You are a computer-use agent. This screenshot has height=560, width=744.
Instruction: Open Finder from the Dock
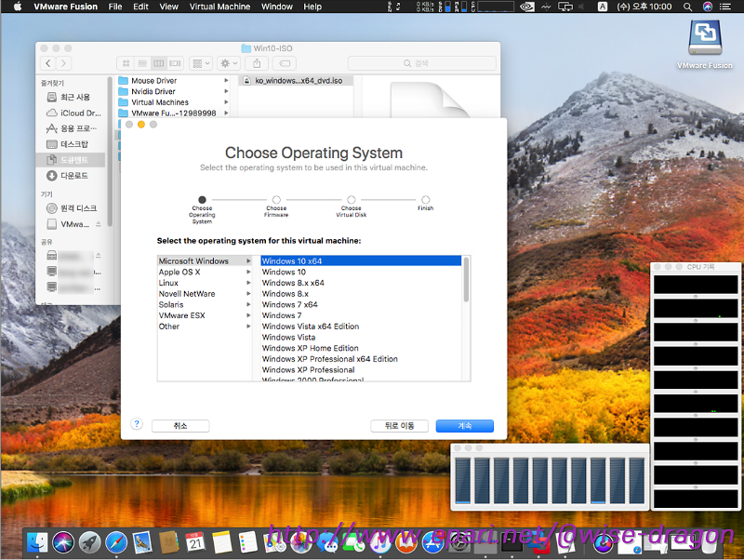(37, 542)
